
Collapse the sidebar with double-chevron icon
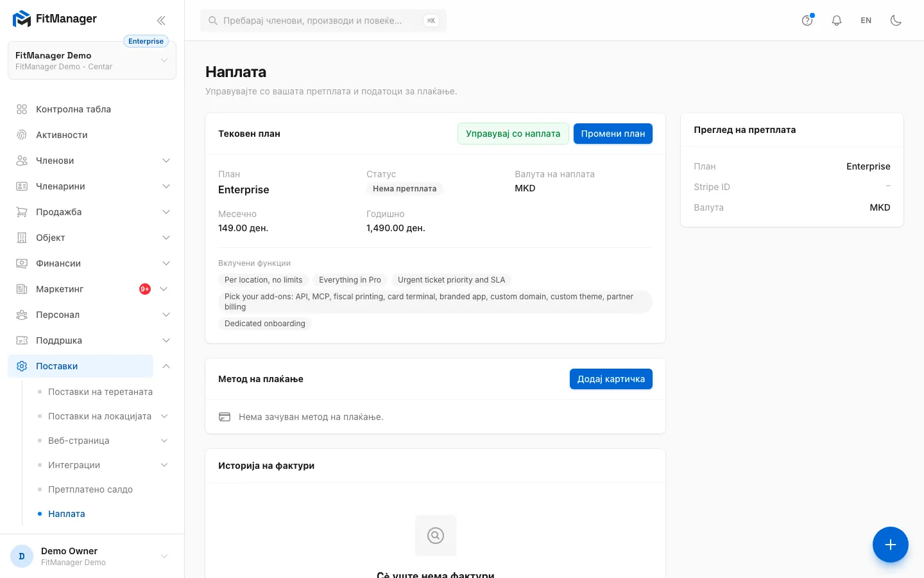pyautogui.click(x=161, y=21)
